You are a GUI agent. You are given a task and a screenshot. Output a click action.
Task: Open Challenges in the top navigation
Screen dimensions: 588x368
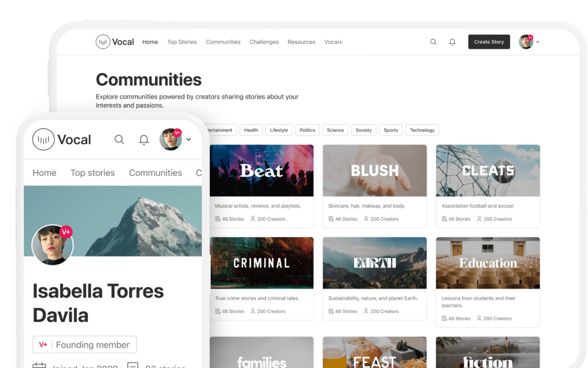264,42
